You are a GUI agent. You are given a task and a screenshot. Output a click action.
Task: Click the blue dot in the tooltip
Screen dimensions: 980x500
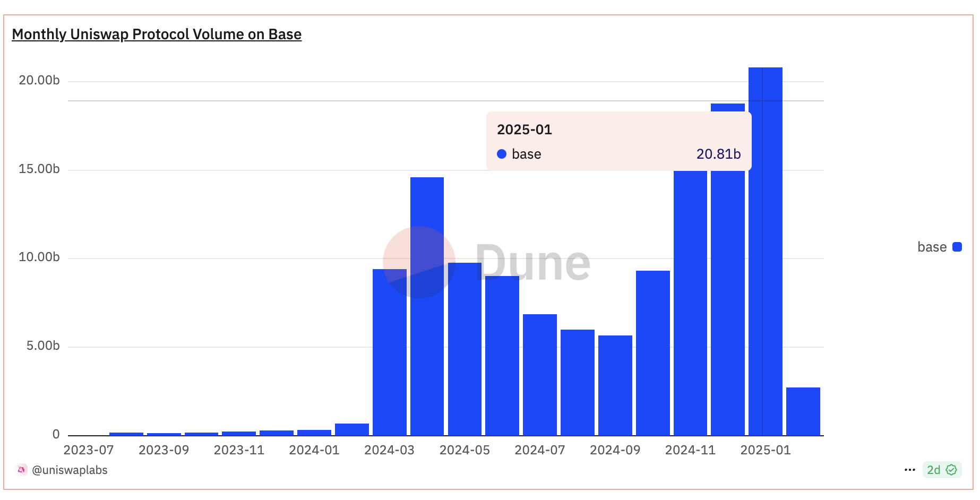tap(501, 154)
